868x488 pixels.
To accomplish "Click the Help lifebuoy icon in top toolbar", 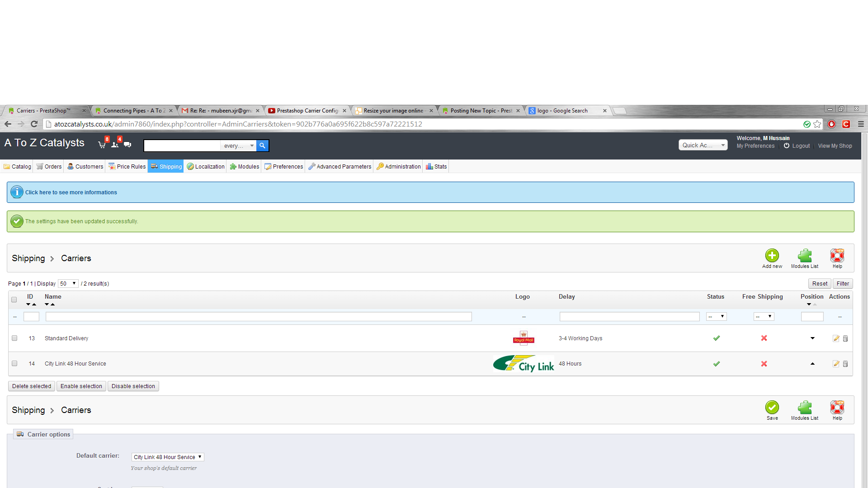I will 837,256.
